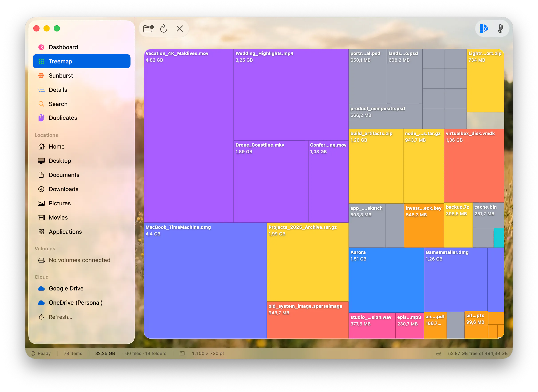The height and width of the screenshot is (392, 538).
Task: Click the Home house icon
Action: coord(41,146)
